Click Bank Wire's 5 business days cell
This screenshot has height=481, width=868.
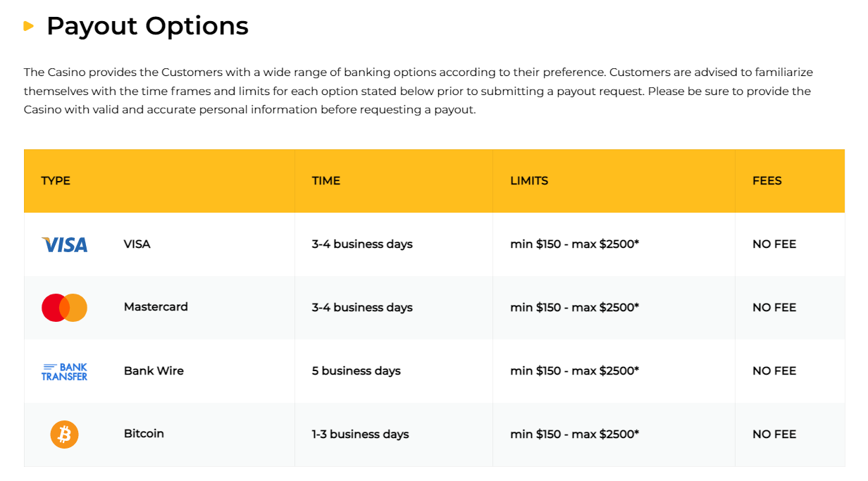coord(356,371)
